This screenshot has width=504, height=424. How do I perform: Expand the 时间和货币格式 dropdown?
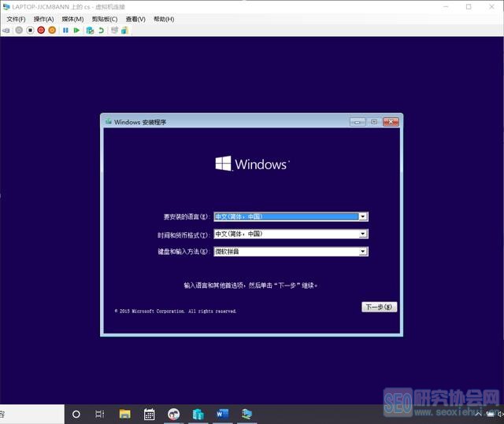click(x=363, y=234)
